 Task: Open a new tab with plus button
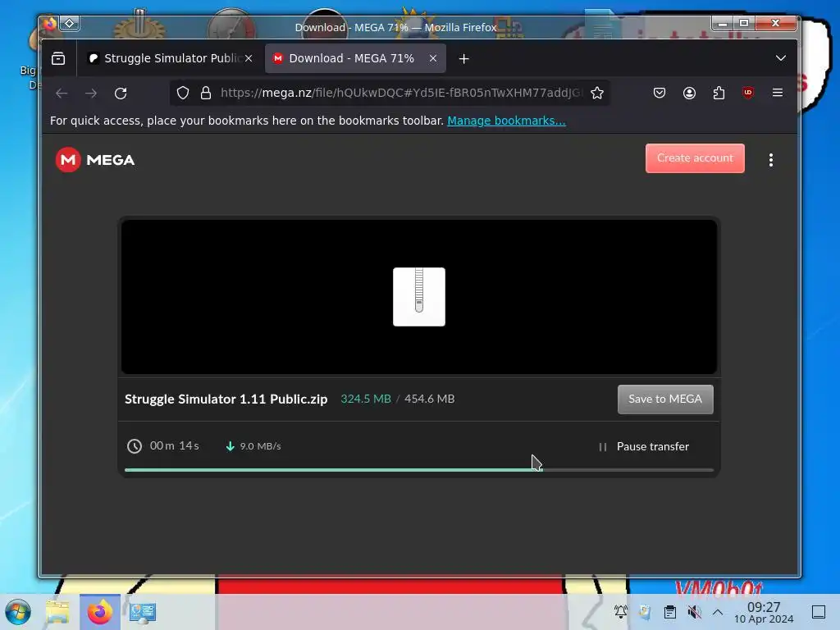464,59
